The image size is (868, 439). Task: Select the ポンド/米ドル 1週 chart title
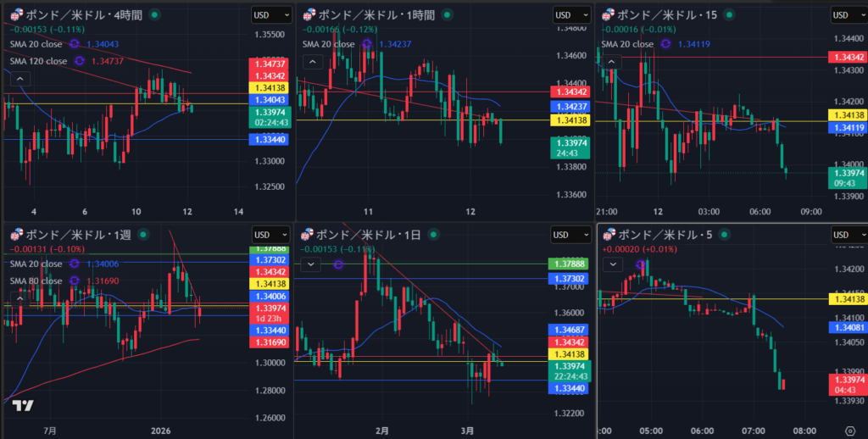click(81, 235)
